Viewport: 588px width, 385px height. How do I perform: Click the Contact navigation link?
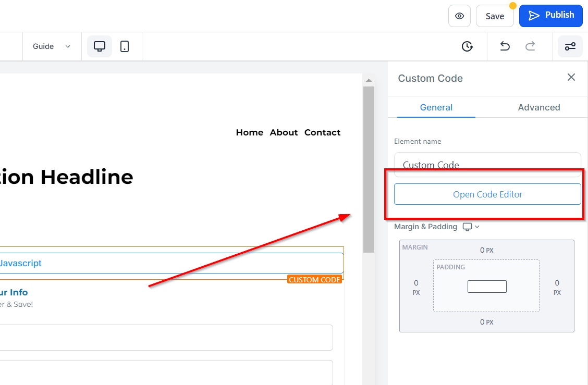click(322, 132)
